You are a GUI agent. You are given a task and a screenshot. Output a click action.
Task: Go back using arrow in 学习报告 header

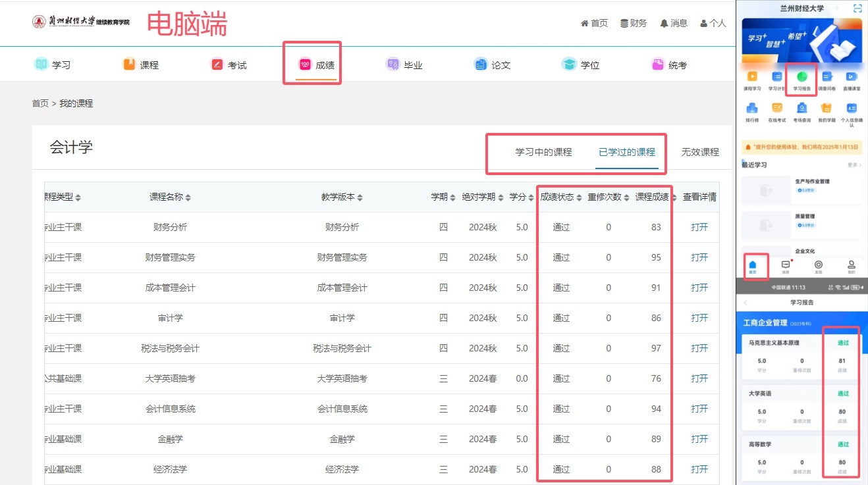(746, 302)
